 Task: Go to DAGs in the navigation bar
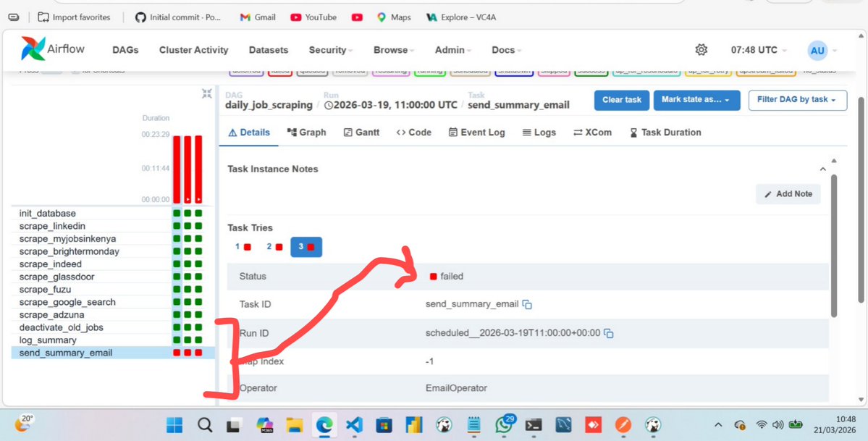point(125,50)
